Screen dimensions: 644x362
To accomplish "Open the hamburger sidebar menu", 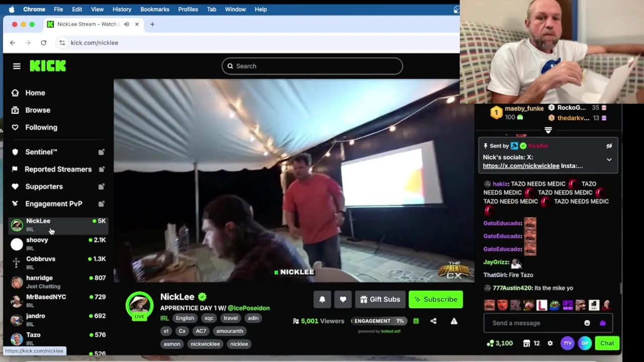I will (17, 66).
